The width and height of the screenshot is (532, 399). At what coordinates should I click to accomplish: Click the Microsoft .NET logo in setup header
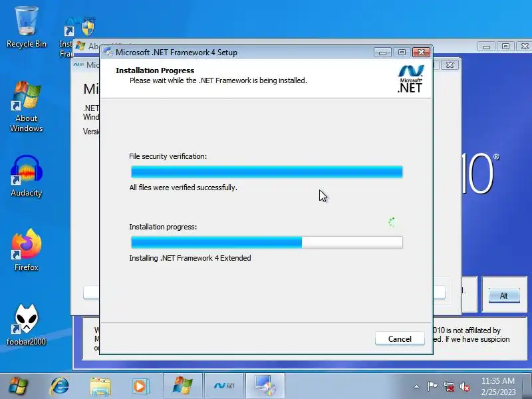[x=410, y=79]
